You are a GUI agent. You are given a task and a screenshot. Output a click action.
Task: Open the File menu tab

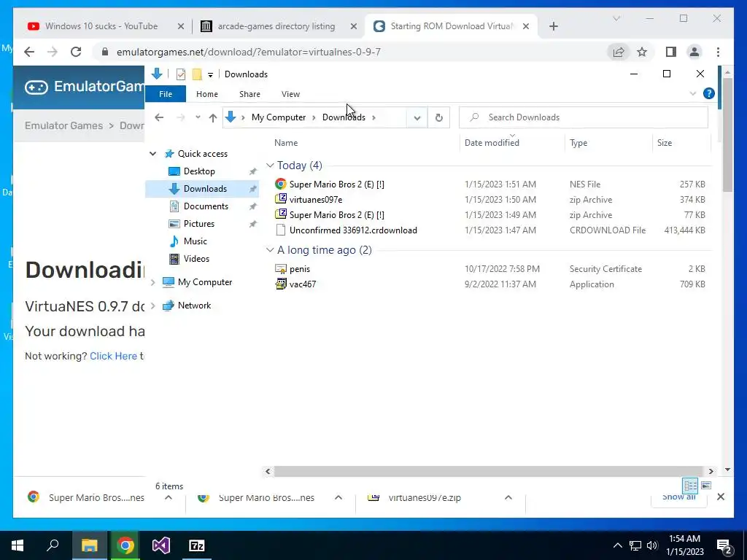pyautogui.click(x=166, y=94)
